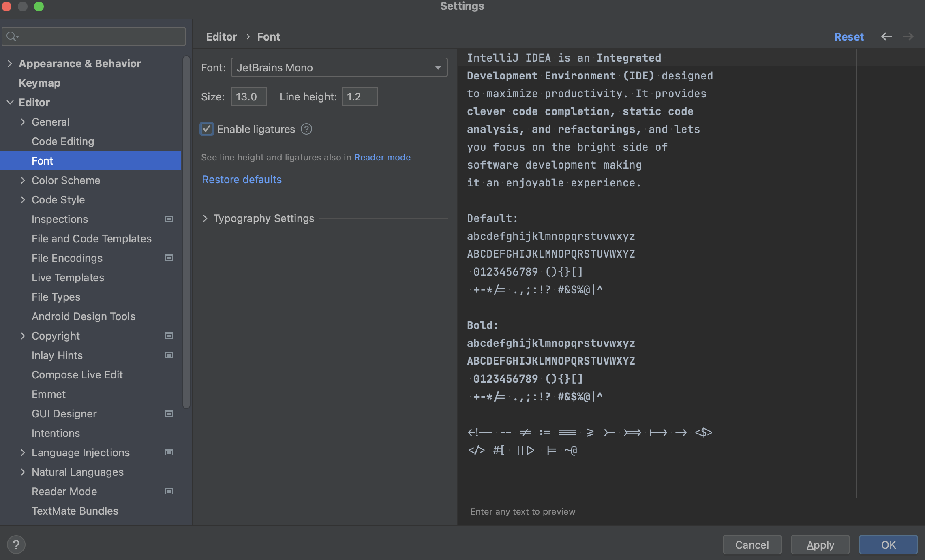Screen dimensions: 925x560
Task: Click the back navigation arrow near Reset
Action: pyautogui.click(x=887, y=36)
